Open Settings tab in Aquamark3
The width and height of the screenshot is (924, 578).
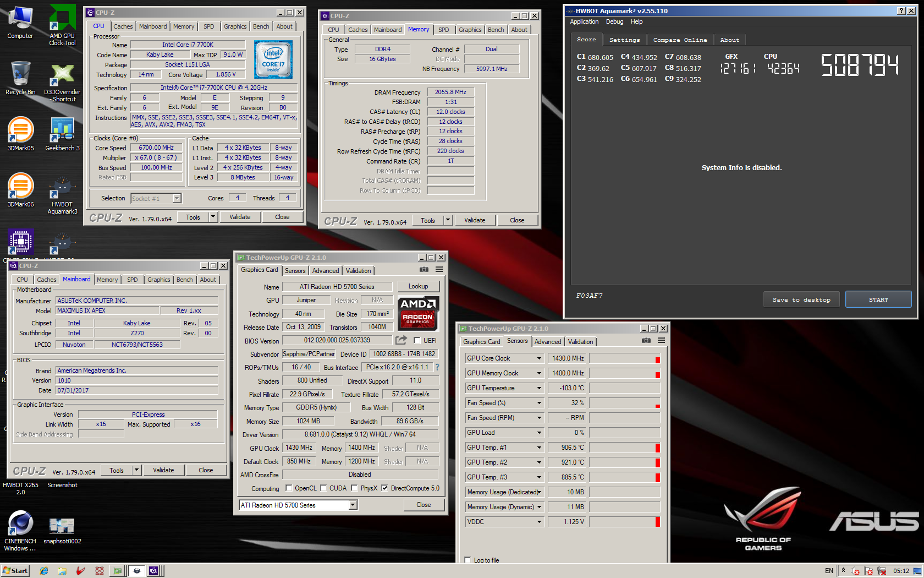(625, 40)
